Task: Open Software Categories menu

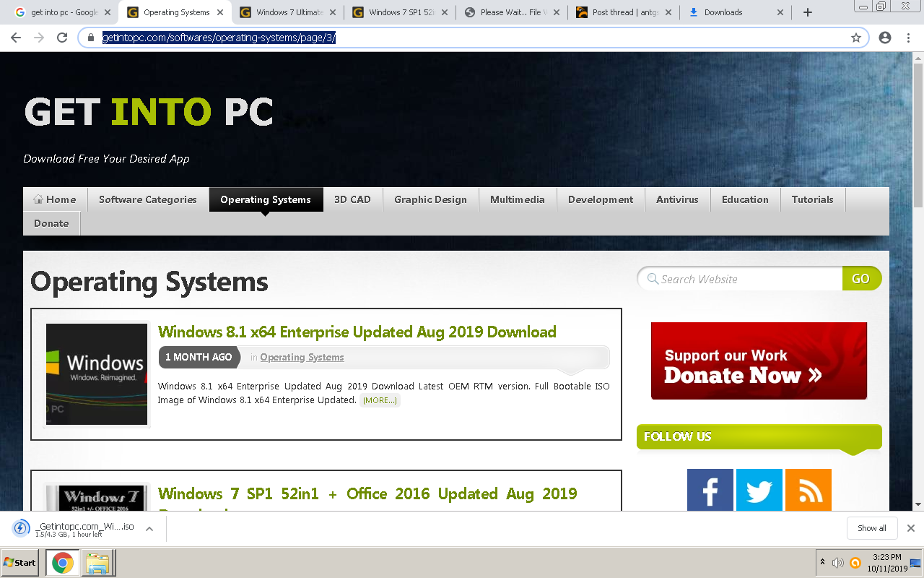Action: pyautogui.click(x=148, y=199)
